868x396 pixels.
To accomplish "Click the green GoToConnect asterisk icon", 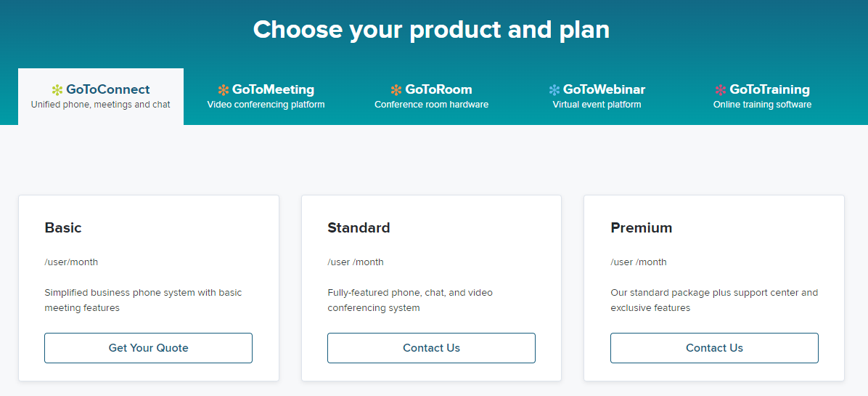I will coord(57,90).
